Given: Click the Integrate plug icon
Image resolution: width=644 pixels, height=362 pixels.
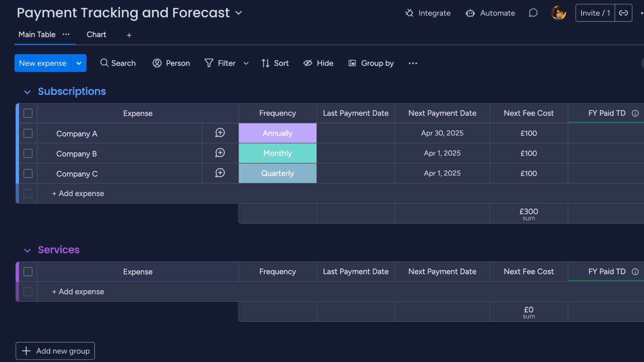Looking at the screenshot, I should pyautogui.click(x=409, y=13).
